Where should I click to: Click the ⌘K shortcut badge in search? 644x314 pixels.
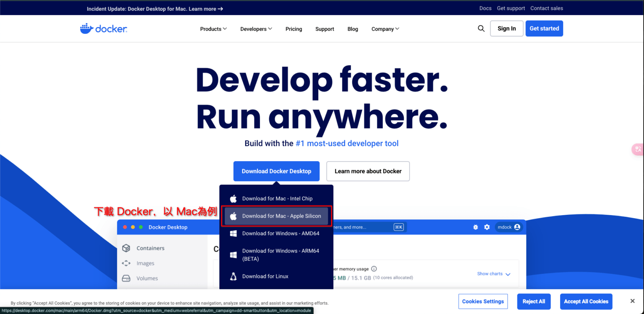click(x=398, y=227)
